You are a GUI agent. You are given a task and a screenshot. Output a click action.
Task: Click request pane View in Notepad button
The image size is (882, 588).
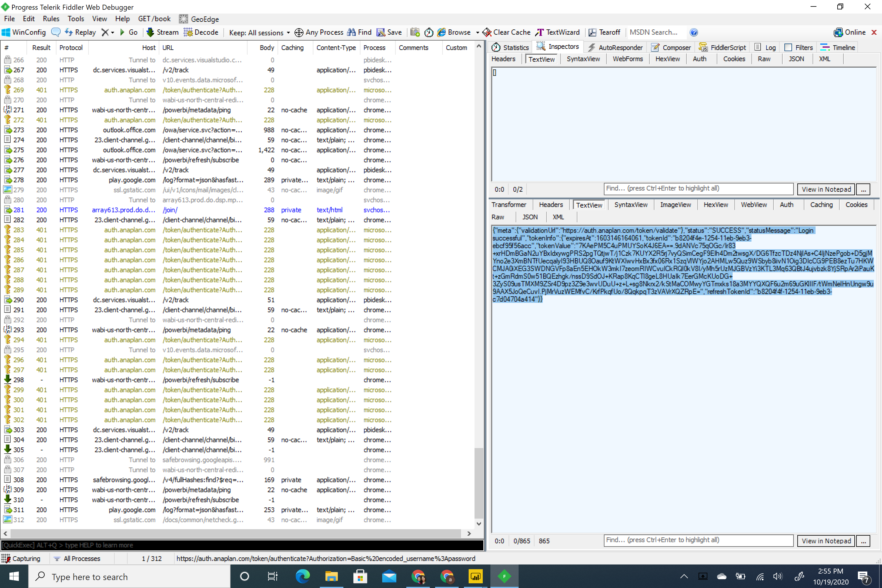(x=826, y=189)
